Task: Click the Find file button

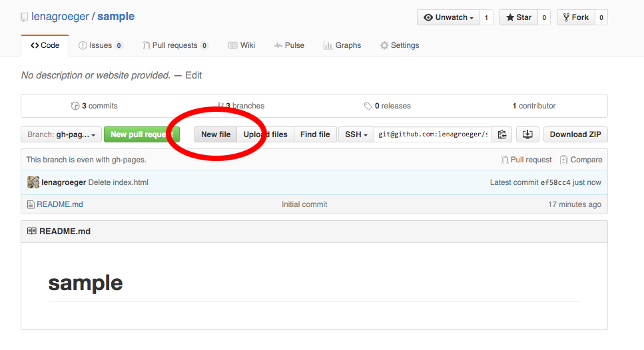Action: 315,134
